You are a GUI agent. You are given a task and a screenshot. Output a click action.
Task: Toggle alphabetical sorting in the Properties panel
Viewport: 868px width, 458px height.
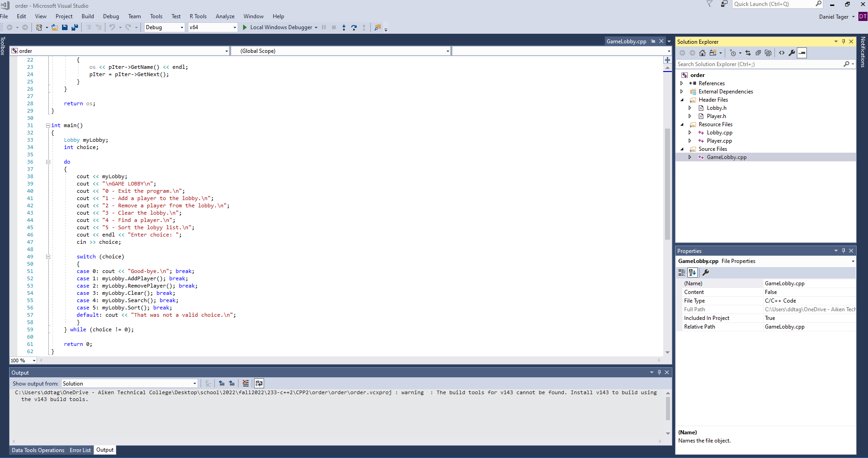[x=692, y=273]
